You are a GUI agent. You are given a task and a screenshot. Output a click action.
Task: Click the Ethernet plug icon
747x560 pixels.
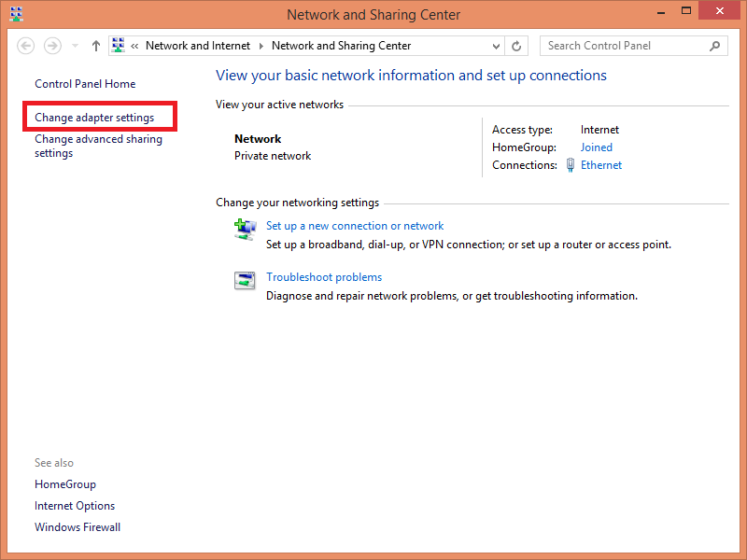point(570,165)
